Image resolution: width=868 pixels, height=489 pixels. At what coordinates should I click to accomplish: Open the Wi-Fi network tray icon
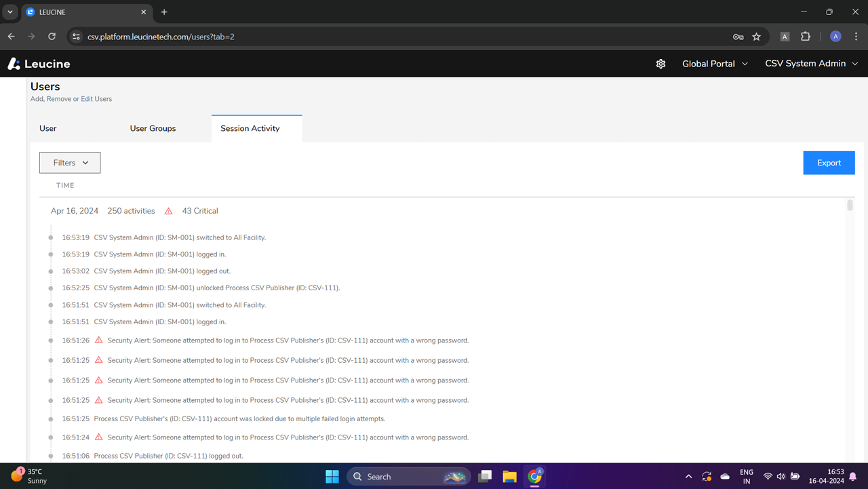[768, 476]
